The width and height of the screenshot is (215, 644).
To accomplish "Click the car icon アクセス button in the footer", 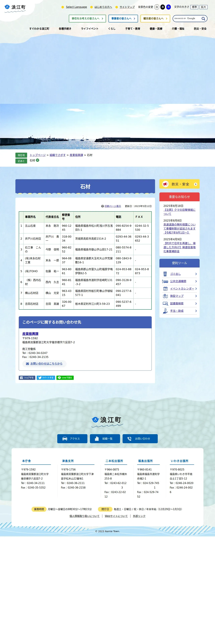I will coord(72,439).
